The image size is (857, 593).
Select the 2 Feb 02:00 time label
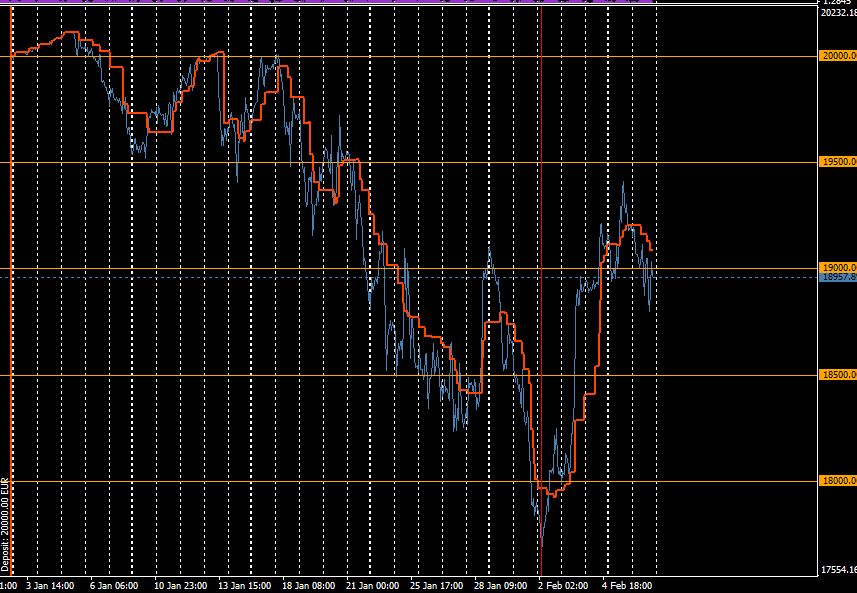[x=562, y=585]
